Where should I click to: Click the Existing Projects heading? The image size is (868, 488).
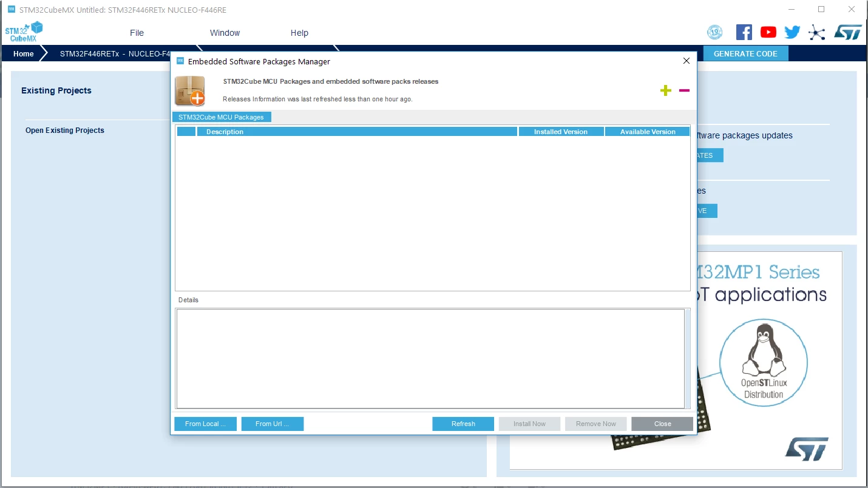pos(56,90)
